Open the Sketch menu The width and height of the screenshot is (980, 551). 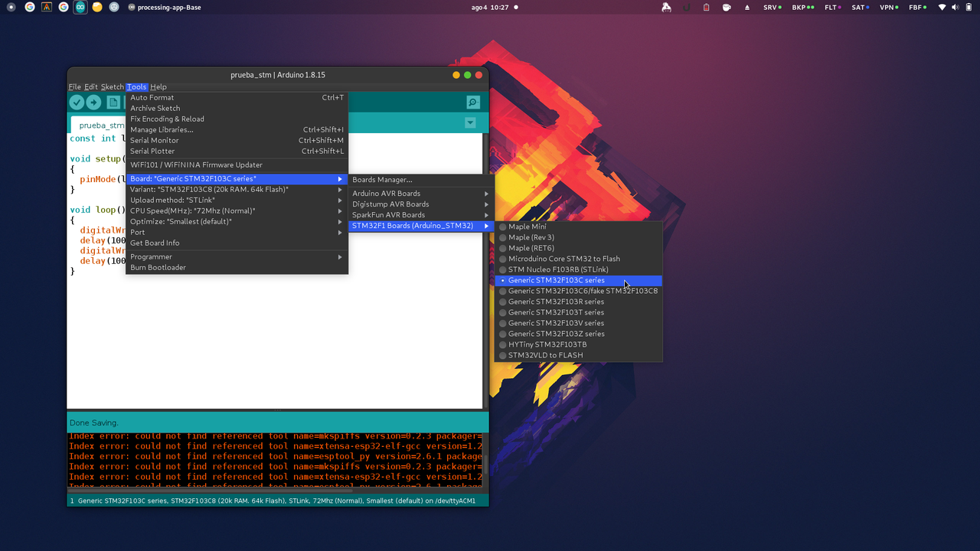click(113, 87)
